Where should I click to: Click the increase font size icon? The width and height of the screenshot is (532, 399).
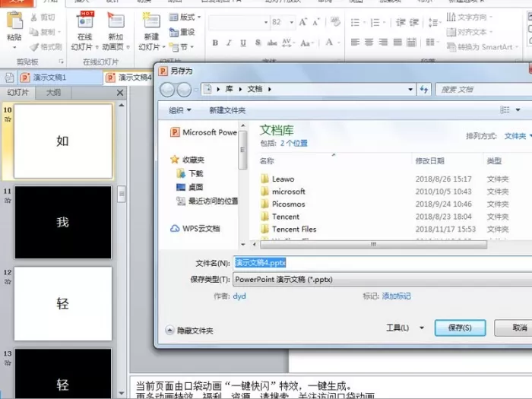pos(303,22)
